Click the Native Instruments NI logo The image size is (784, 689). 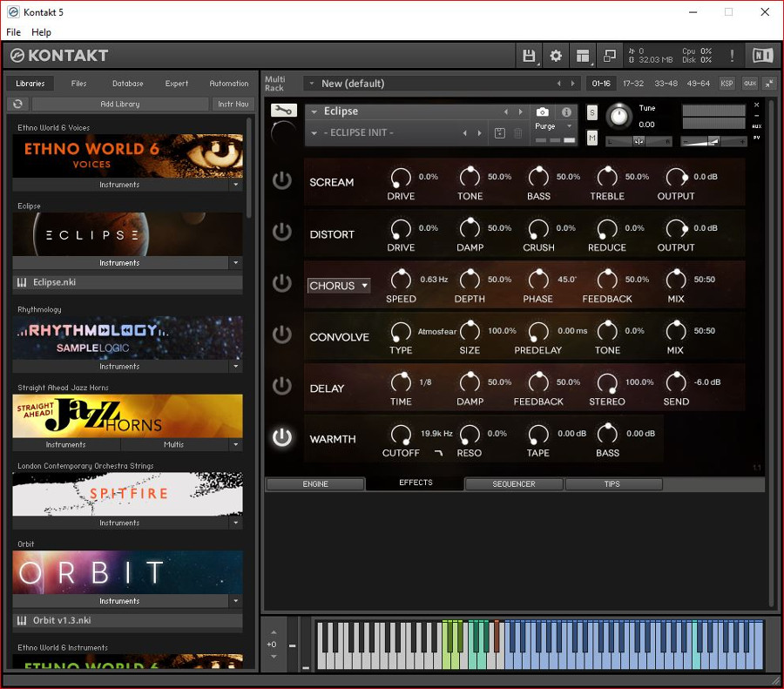[762, 55]
